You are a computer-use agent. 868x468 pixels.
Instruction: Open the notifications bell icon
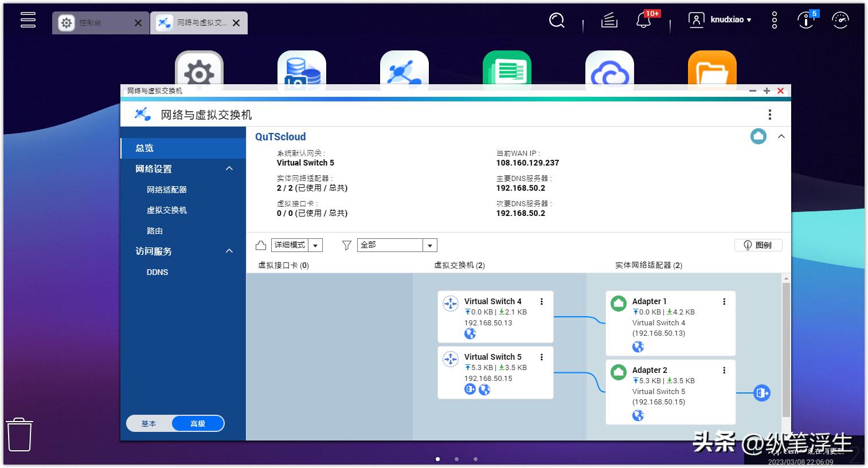643,21
